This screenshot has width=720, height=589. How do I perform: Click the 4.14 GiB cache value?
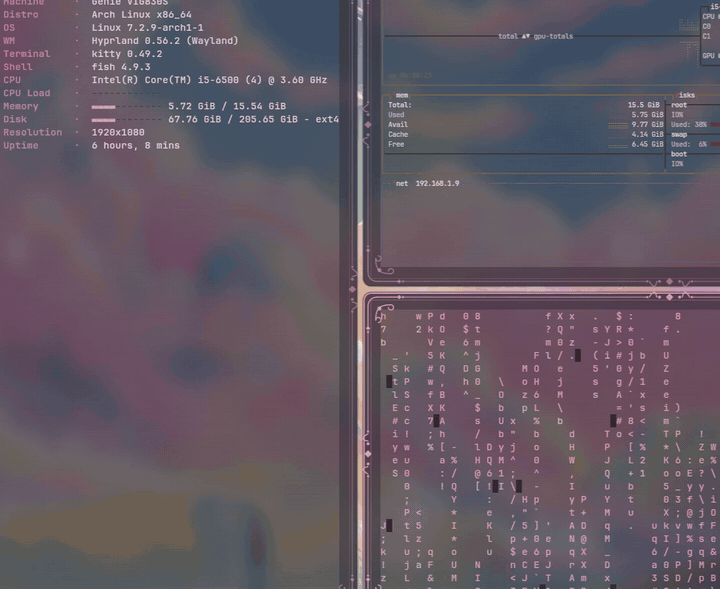647,135
